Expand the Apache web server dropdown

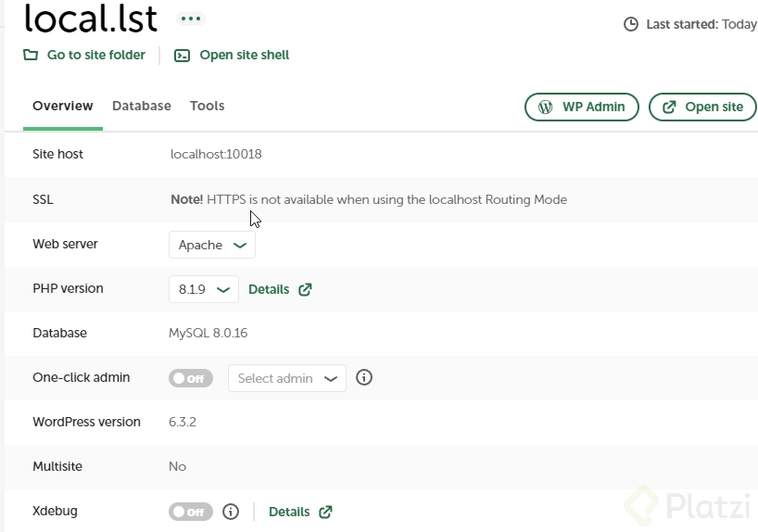point(212,245)
